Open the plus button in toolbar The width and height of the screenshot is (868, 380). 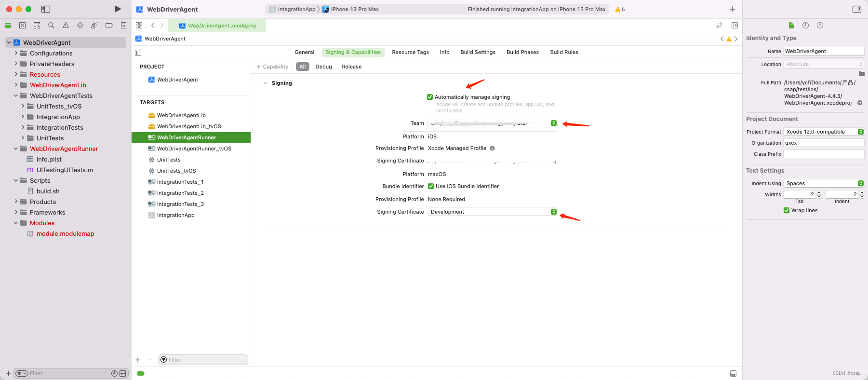click(x=733, y=9)
